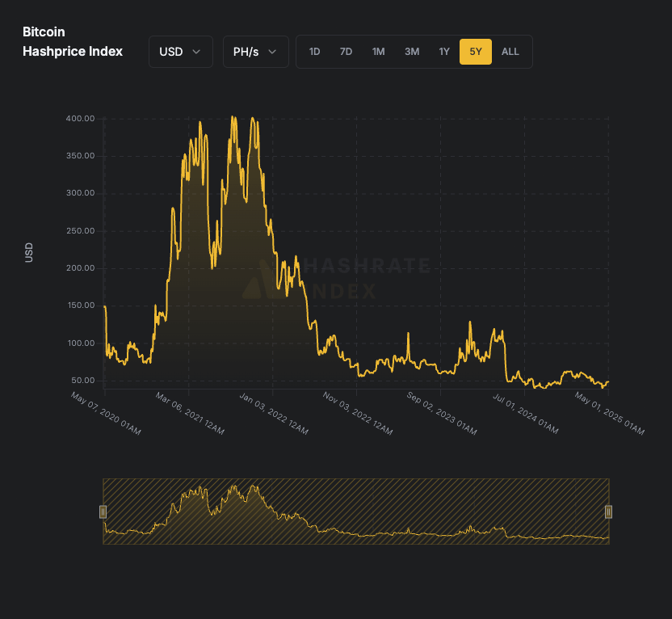The height and width of the screenshot is (619, 672).
Task: Select the 1D timeframe tab
Action: pos(314,51)
